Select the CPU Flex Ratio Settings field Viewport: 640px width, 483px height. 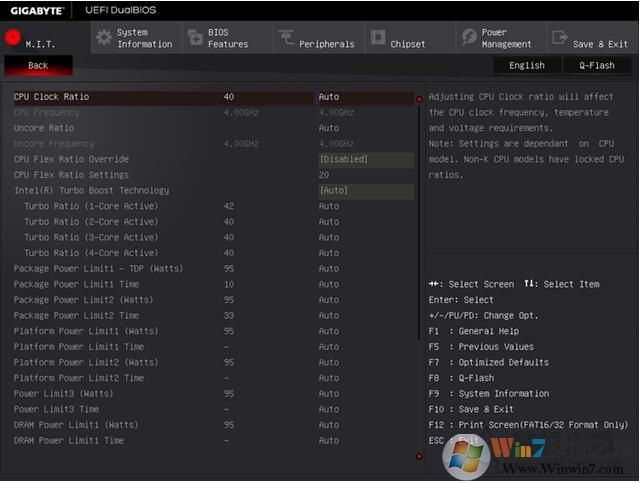(x=365, y=175)
